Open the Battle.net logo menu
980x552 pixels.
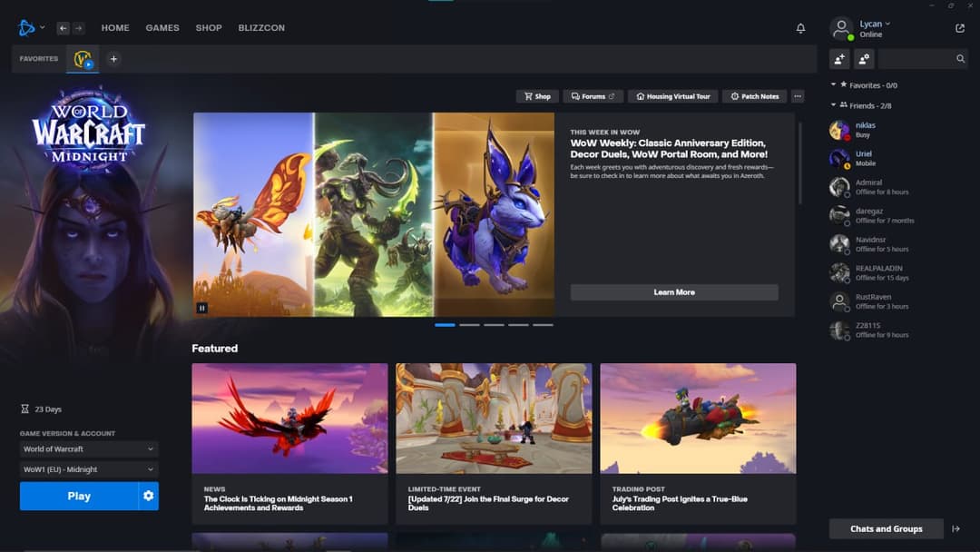26,27
